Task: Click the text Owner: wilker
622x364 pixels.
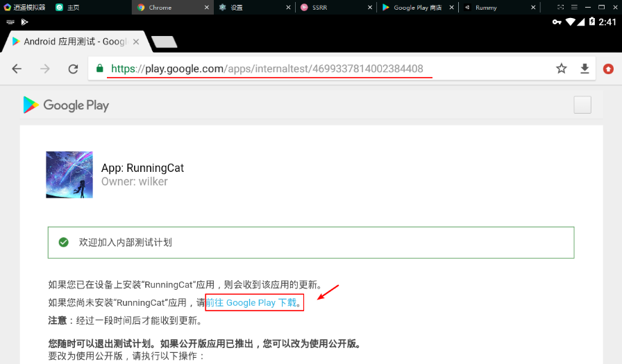Action: click(135, 182)
